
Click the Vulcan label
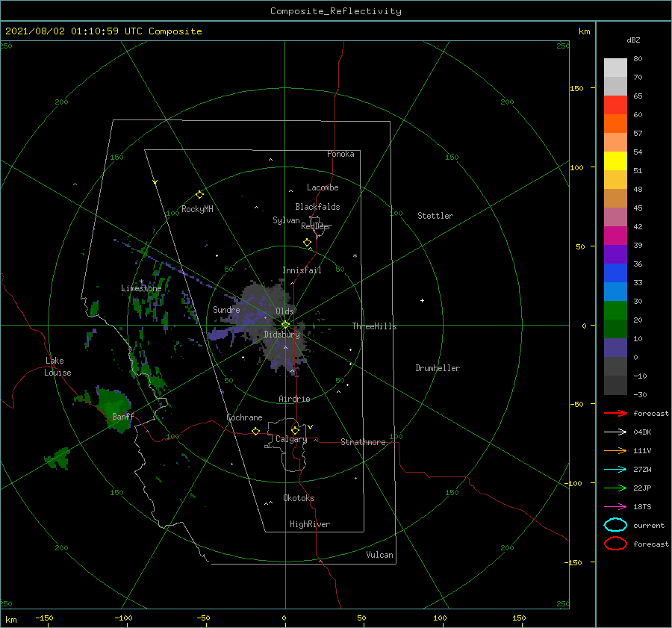[379, 555]
